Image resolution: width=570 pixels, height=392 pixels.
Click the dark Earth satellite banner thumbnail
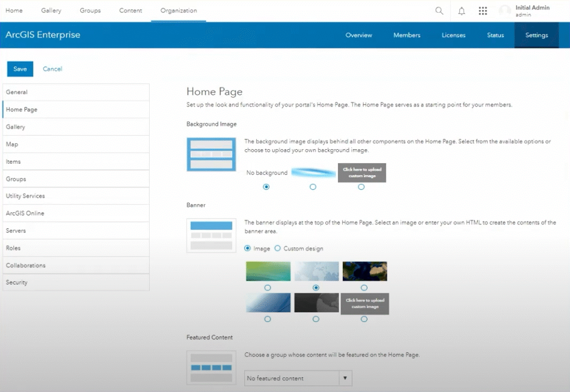[x=365, y=271]
